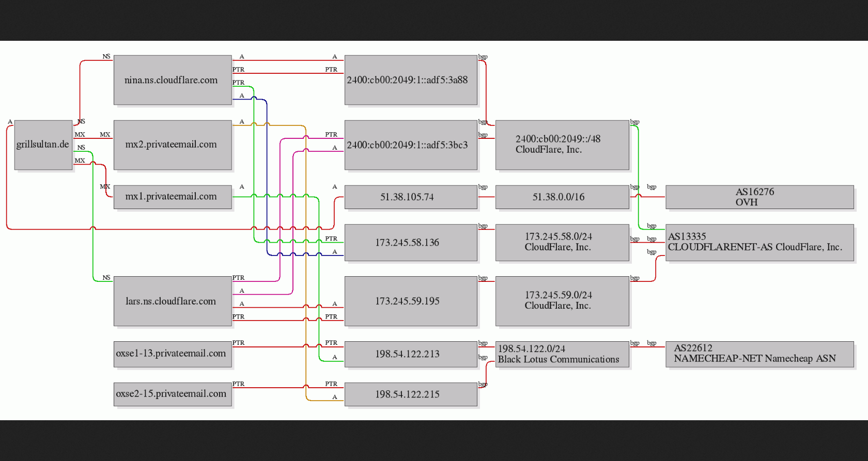The image size is (868, 461).
Task: Click the MX label left of mx1.privateemail.com
Action: click(105, 187)
